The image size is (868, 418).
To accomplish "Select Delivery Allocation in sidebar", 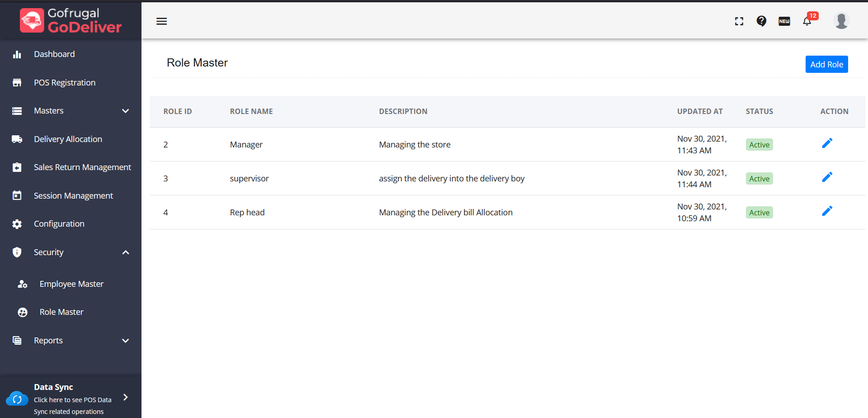I will click(x=68, y=139).
